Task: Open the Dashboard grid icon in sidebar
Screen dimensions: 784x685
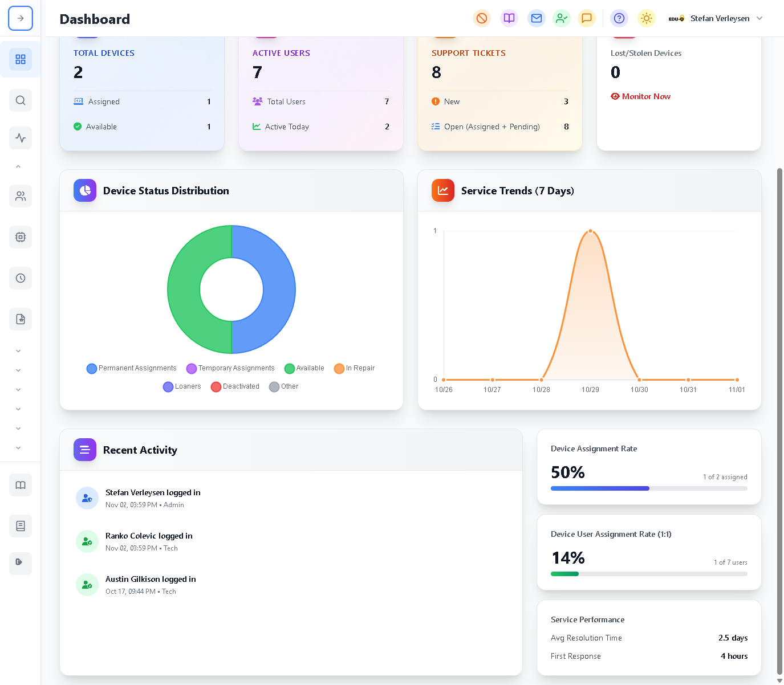Action: tap(21, 59)
